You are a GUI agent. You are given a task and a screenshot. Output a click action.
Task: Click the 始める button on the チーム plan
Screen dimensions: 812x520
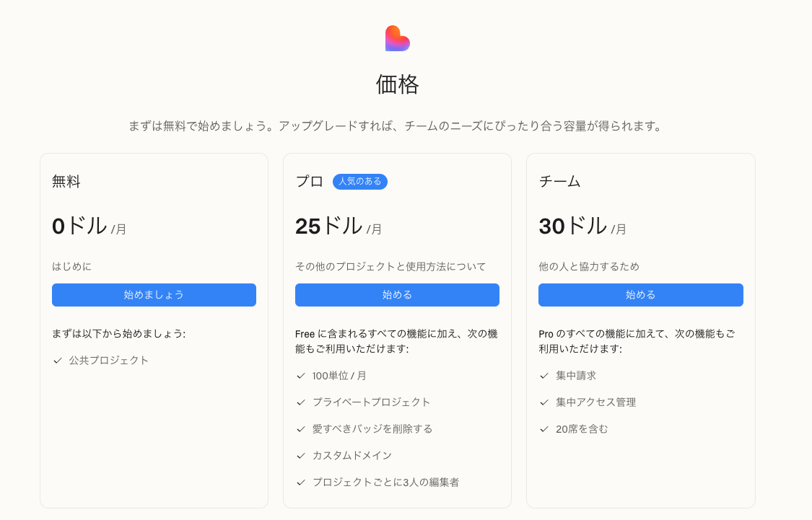[641, 295]
